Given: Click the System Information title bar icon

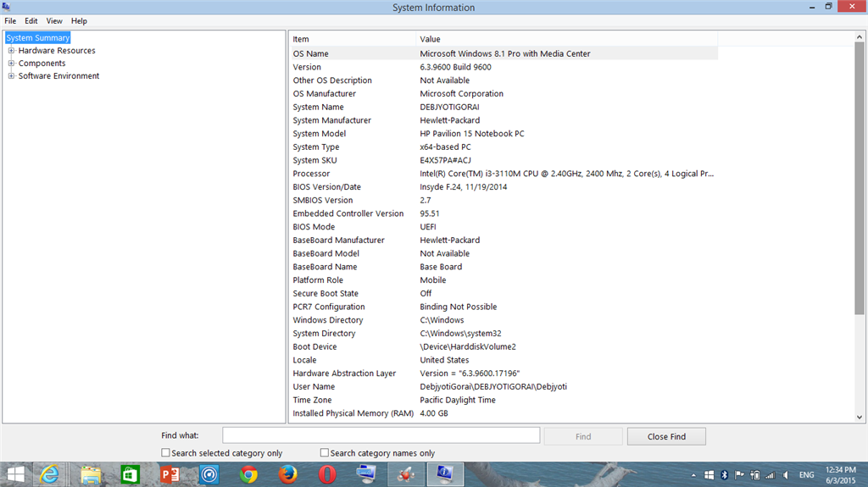Looking at the screenshot, I should tap(6, 7).
